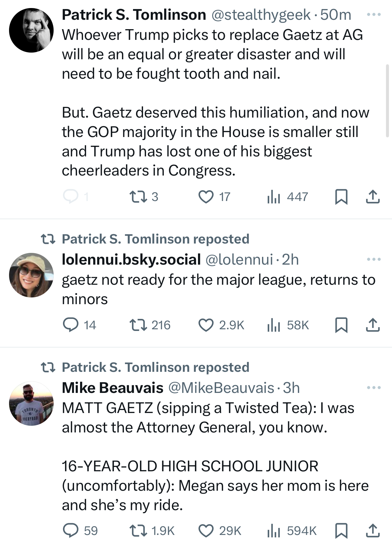Open Mike Beauvais's avatar photo
The image size is (392, 548).
tap(31, 403)
